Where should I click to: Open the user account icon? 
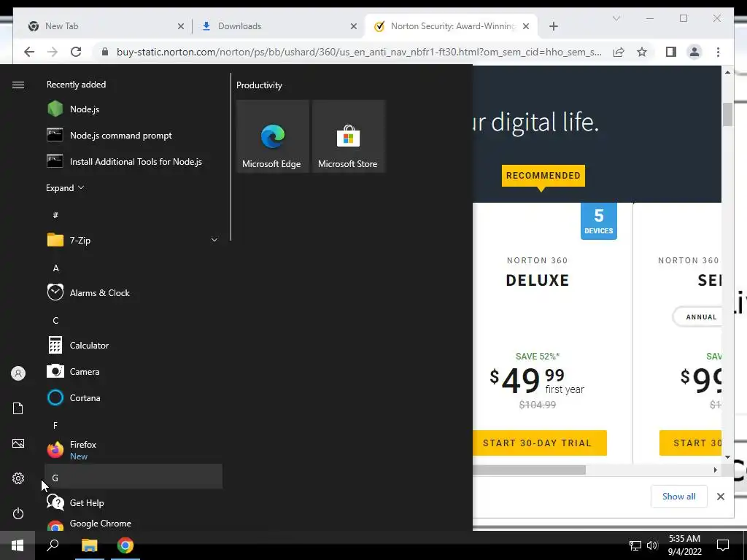(18, 373)
